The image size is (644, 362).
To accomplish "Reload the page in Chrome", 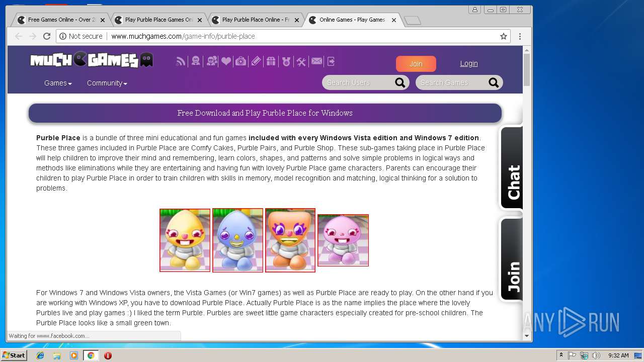I will click(x=47, y=36).
